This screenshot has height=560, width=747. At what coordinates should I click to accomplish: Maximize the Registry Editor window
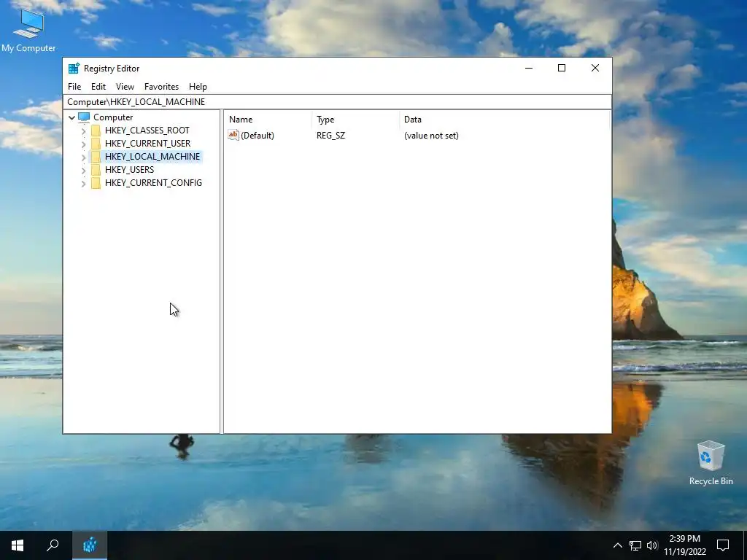tap(562, 68)
